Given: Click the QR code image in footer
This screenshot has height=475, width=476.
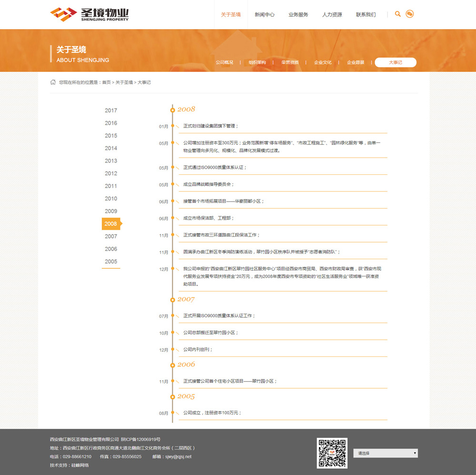Looking at the screenshot, I should coord(332,453).
